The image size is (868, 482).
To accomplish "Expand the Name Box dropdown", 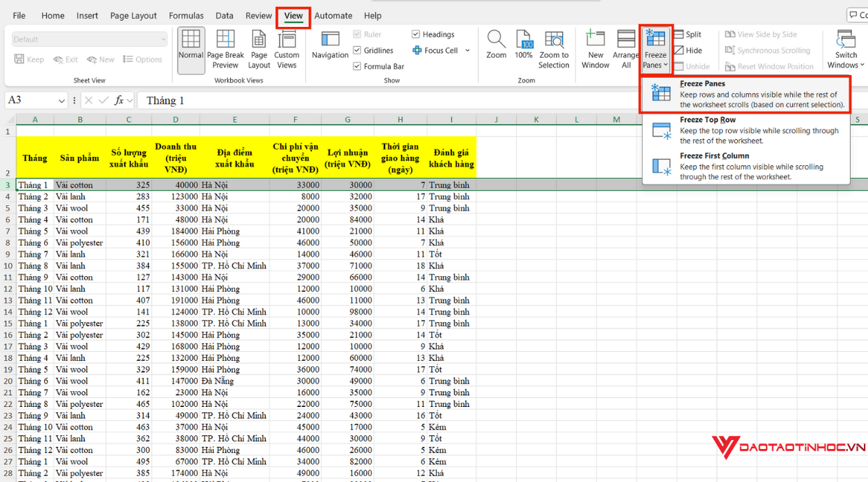I will (61, 101).
